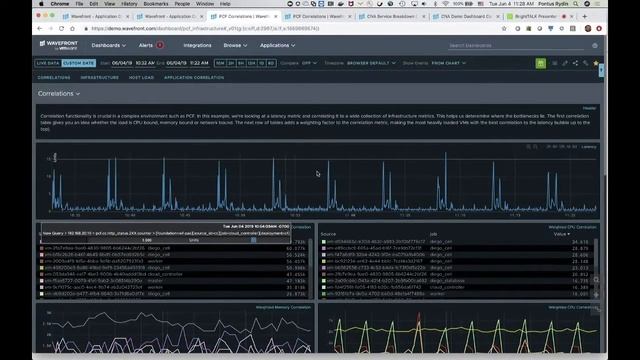Jump to the Infrastructure section tab
This screenshot has width=640, height=360.
pos(100,78)
